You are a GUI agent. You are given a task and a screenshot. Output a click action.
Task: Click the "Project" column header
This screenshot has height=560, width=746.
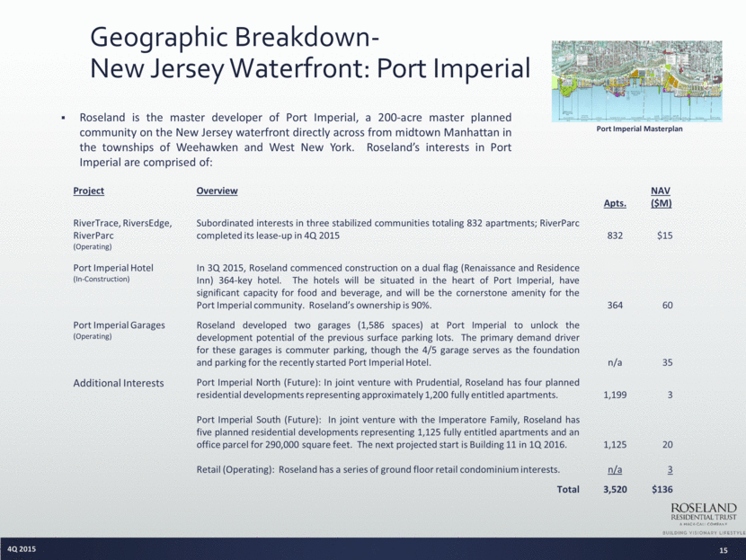point(88,191)
